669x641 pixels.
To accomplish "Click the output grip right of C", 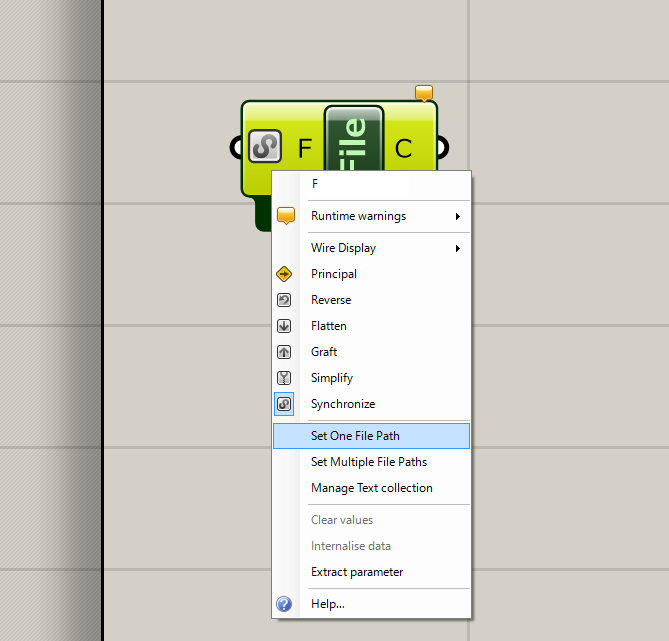I will point(443,147).
